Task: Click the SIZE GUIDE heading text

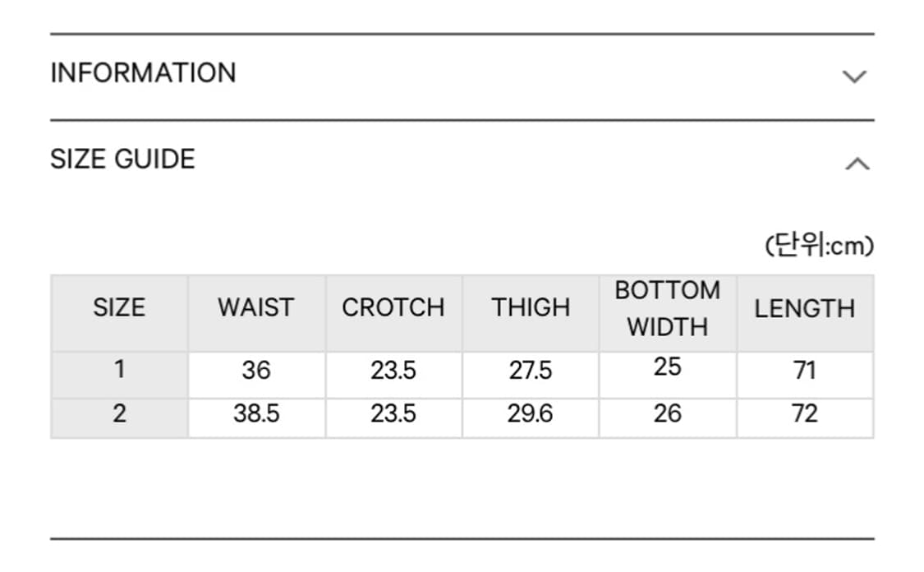Action: click(122, 159)
